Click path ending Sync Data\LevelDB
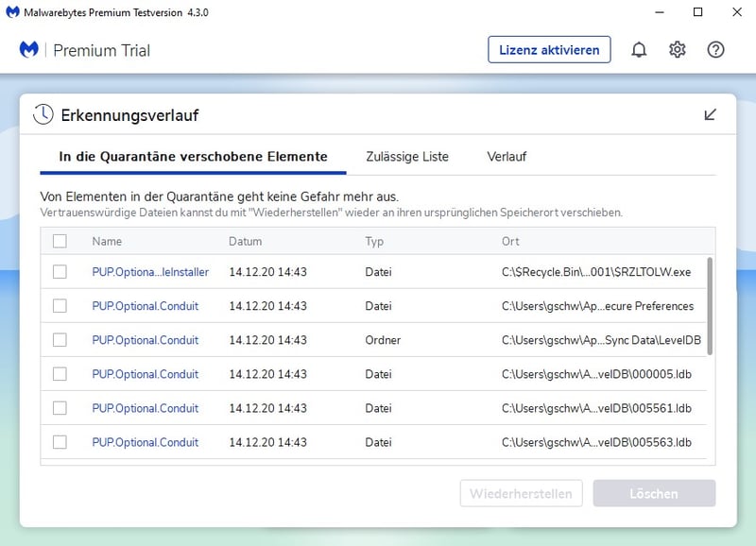 [x=601, y=340]
